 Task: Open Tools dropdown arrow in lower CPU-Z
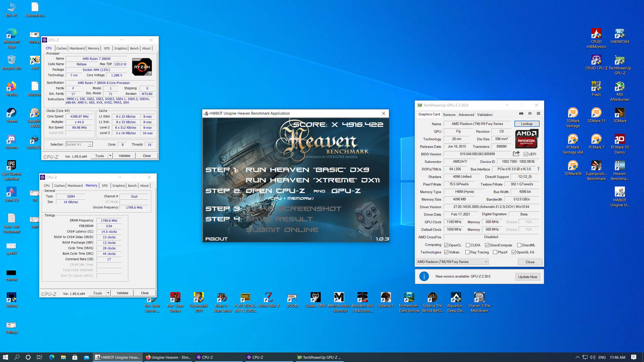[108, 293]
